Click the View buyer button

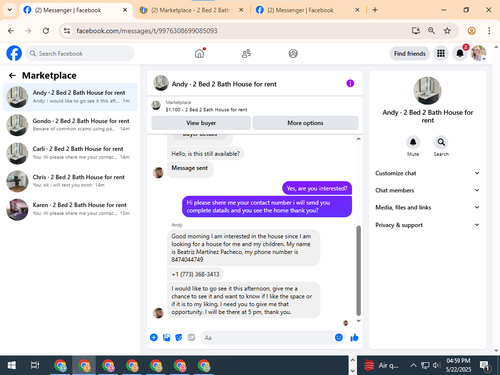coord(201,123)
